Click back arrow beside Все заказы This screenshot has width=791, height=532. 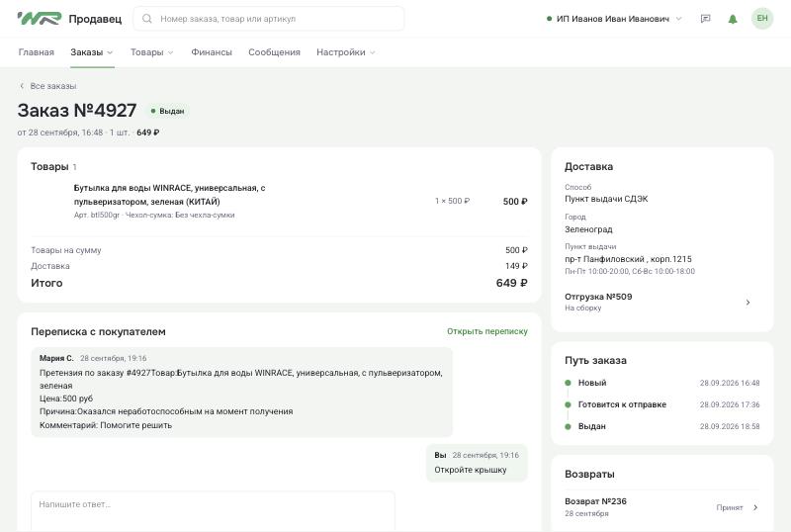[22, 86]
